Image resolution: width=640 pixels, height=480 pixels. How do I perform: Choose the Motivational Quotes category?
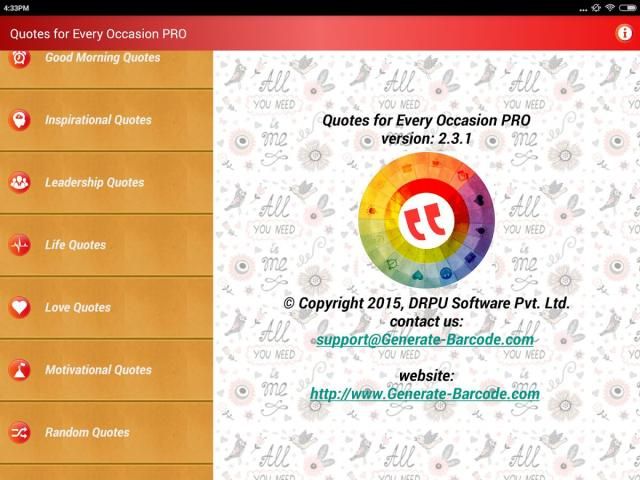pyautogui.click(x=98, y=370)
